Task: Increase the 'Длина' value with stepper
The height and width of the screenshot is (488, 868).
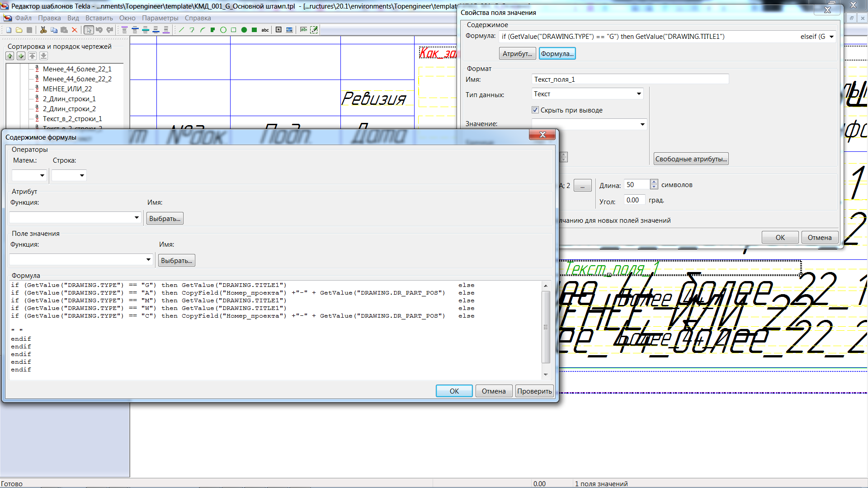Action: pos(654,182)
